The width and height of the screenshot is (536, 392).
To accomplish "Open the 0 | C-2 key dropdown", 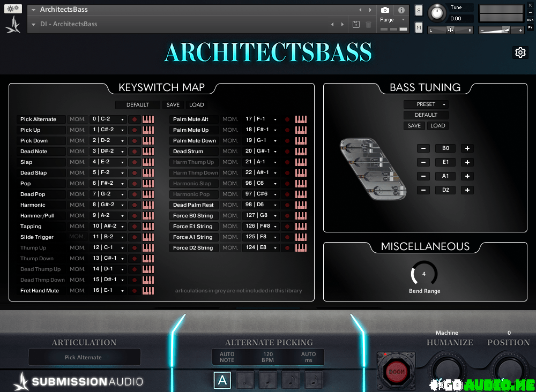I will click(x=108, y=119).
